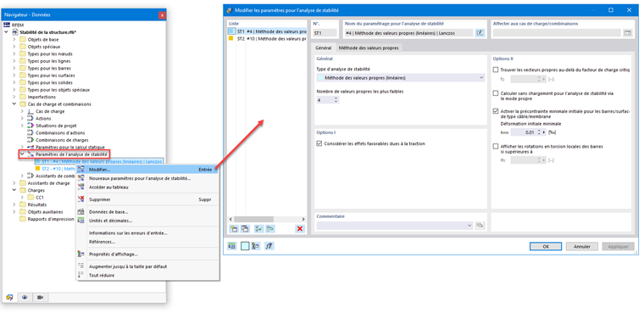Click the comment library icon next to Commentaire

coord(480,226)
